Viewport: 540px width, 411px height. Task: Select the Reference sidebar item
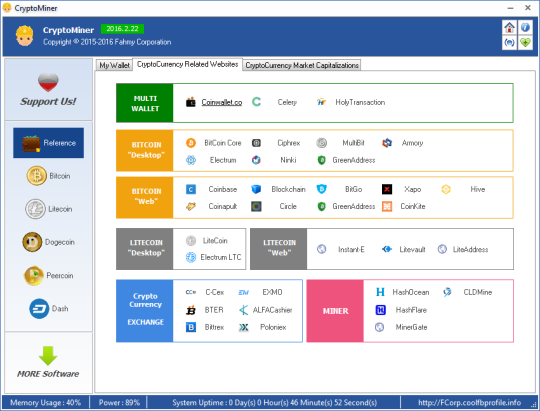coord(48,143)
